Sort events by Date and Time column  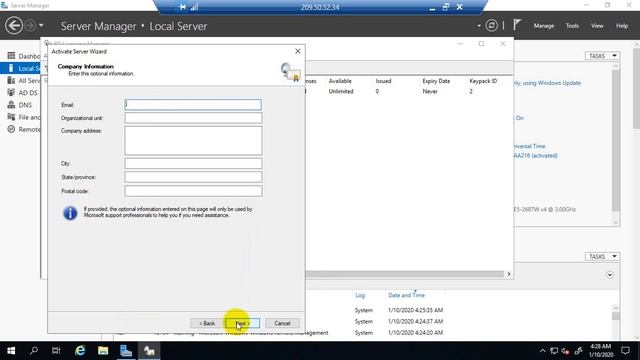tap(406, 295)
